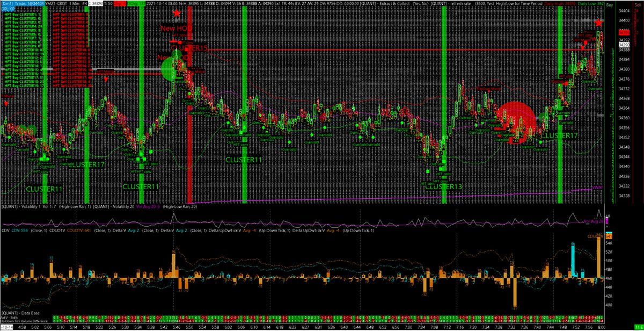Click the red star above New HOD
The height and width of the screenshot is (331, 644).
(177, 13)
